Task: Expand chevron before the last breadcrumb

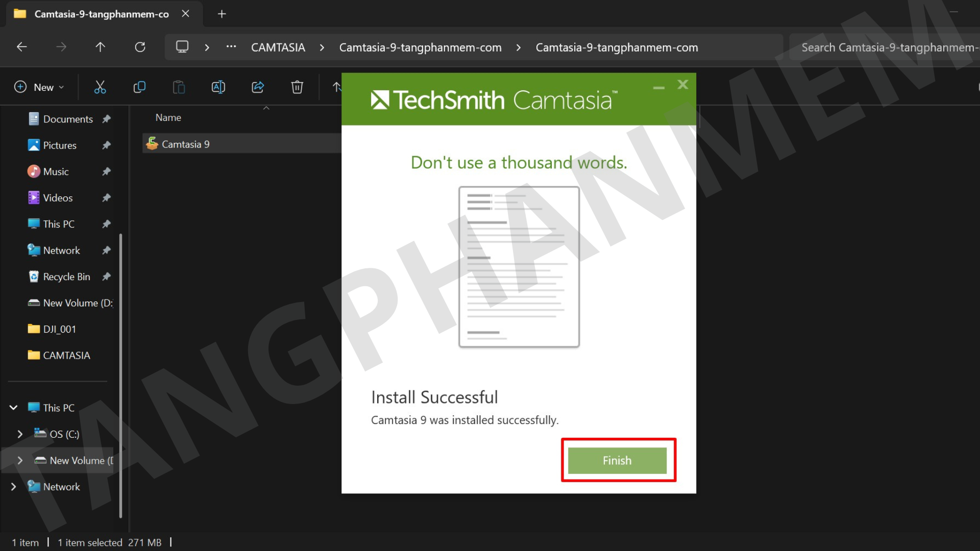Action: (519, 47)
